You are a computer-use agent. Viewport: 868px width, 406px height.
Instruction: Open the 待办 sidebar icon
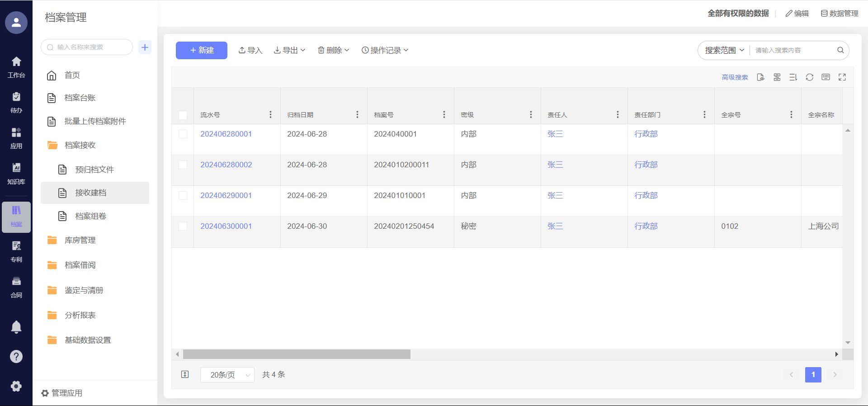tap(16, 102)
